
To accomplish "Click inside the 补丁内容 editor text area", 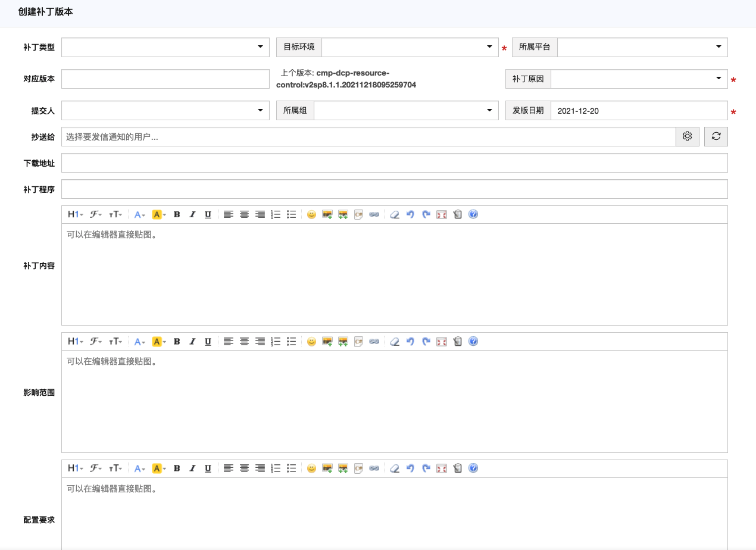I will coord(395,274).
